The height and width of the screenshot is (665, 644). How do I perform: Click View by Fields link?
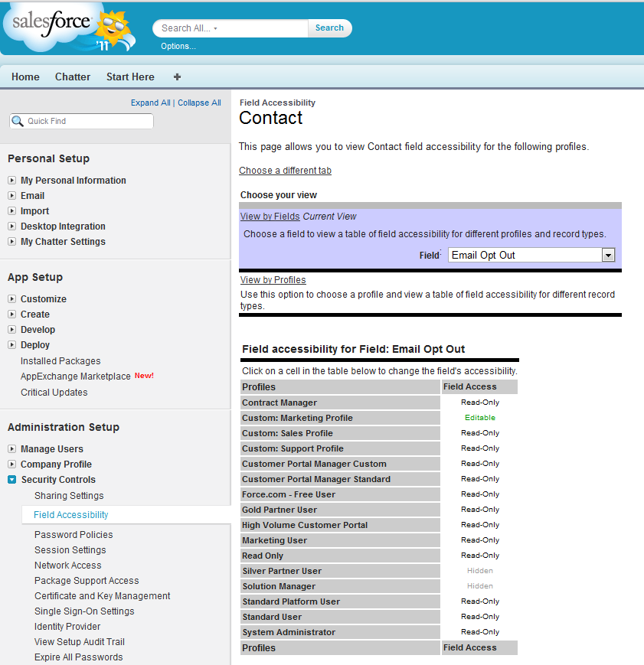pos(270,217)
